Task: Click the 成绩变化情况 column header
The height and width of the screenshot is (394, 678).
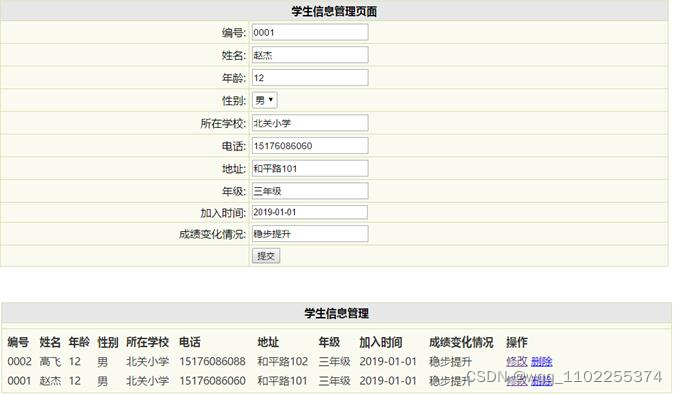Action: pyautogui.click(x=461, y=342)
